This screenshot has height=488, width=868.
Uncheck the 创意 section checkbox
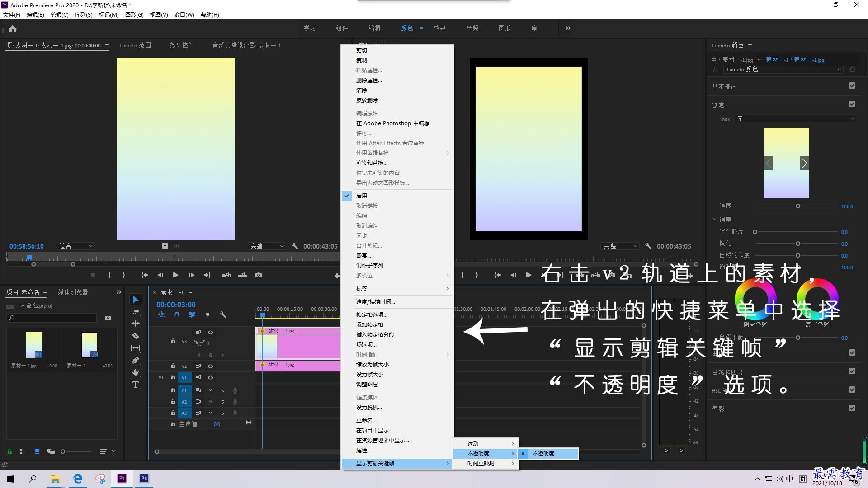[x=852, y=104]
